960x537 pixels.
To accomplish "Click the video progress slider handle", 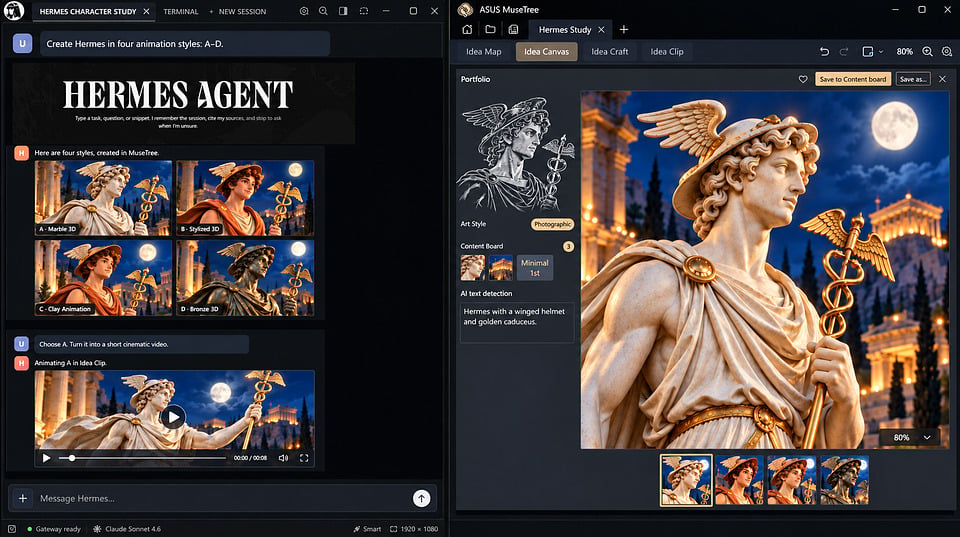I will click(72, 458).
